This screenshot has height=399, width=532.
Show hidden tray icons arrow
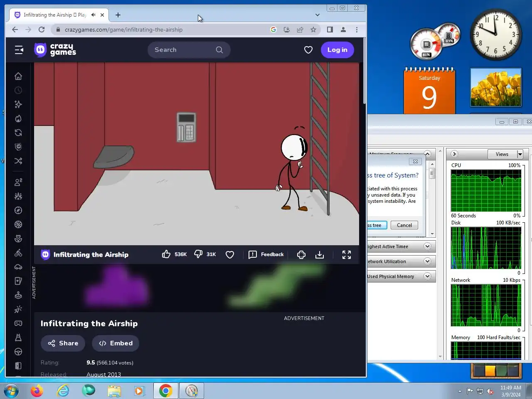460,391
